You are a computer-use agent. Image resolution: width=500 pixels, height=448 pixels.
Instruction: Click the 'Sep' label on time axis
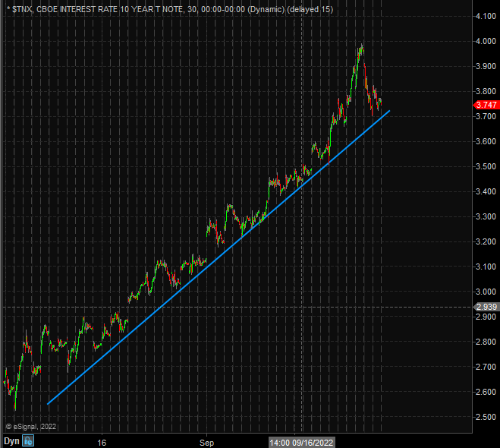(206, 443)
